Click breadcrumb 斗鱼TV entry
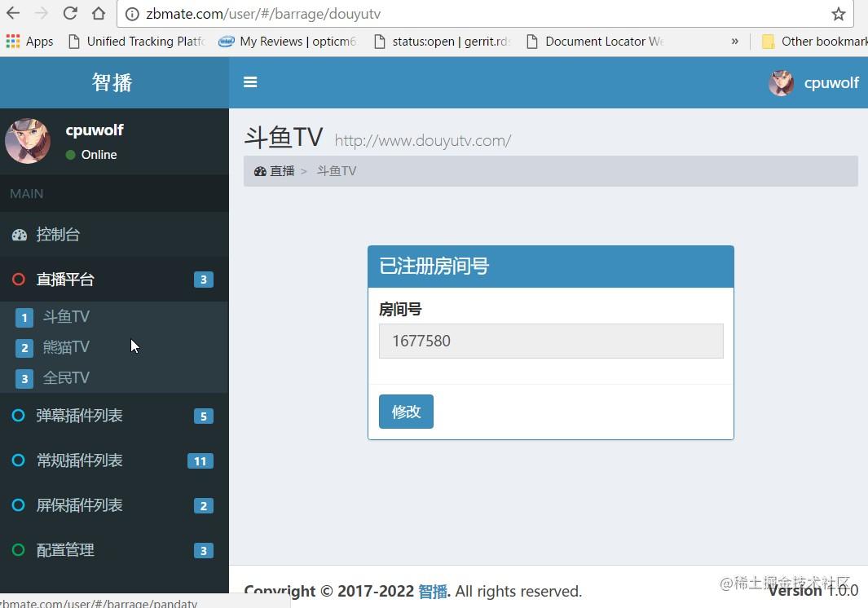Image resolution: width=868 pixels, height=608 pixels. pyautogui.click(x=337, y=171)
